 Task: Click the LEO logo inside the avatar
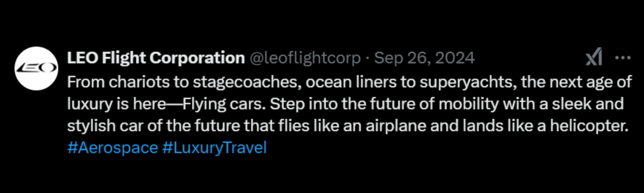36,68
